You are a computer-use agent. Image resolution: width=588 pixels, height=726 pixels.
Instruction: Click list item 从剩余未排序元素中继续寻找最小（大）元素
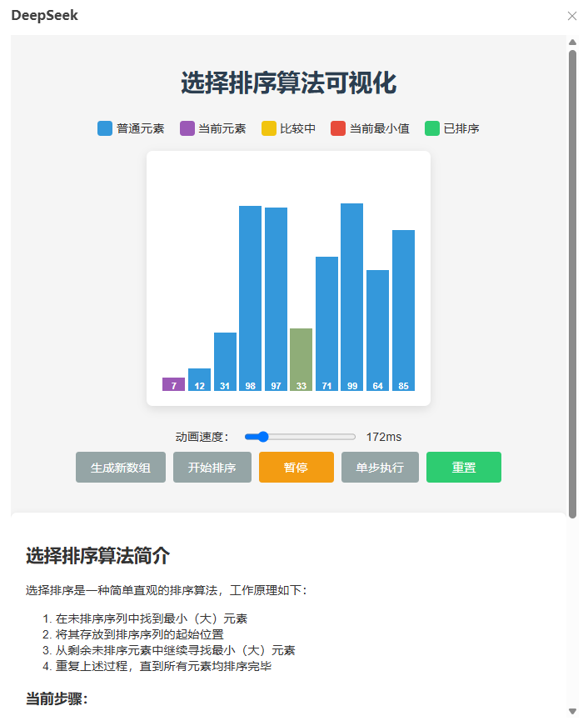[176, 650]
